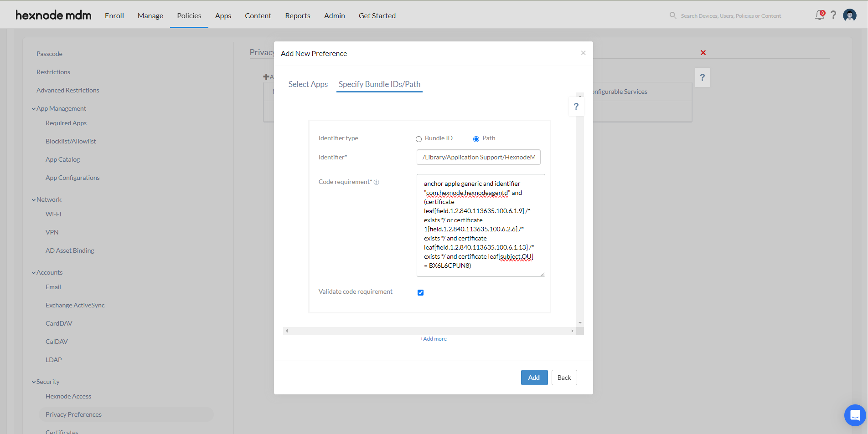Open Advanced Restrictions
The width and height of the screenshot is (868, 434).
tap(68, 90)
